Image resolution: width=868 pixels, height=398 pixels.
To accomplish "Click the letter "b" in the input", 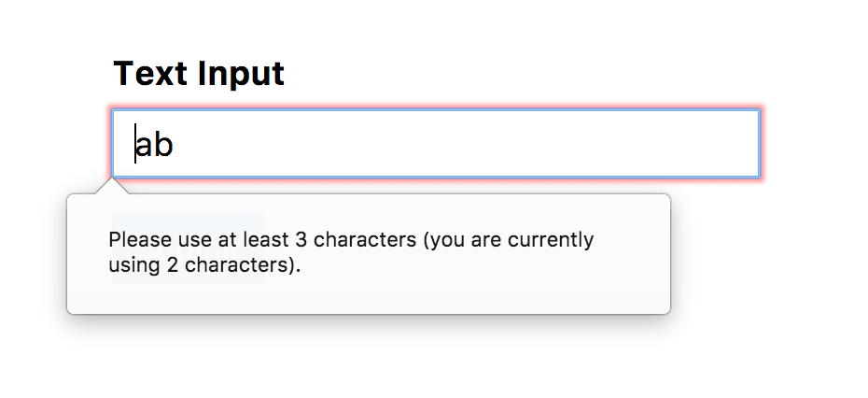I will (x=164, y=145).
